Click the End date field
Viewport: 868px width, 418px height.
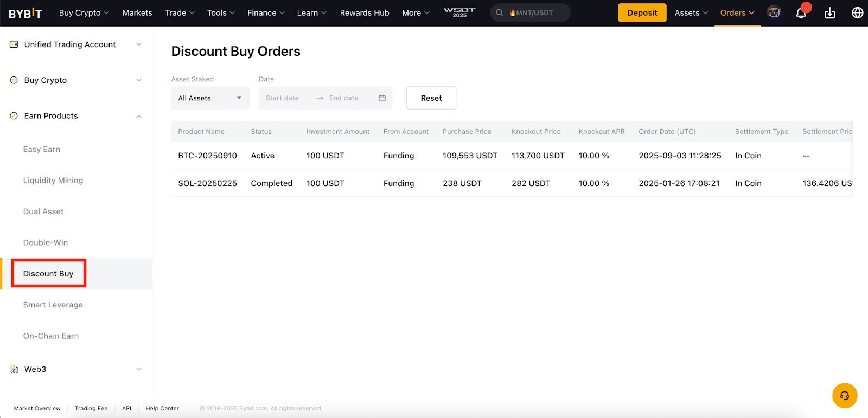pyautogui.click(x=344, y=98)
